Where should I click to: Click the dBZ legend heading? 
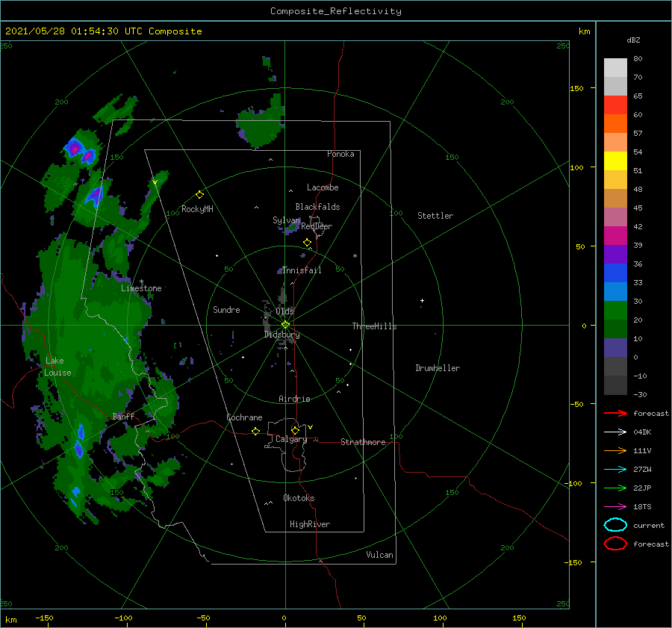633,40
